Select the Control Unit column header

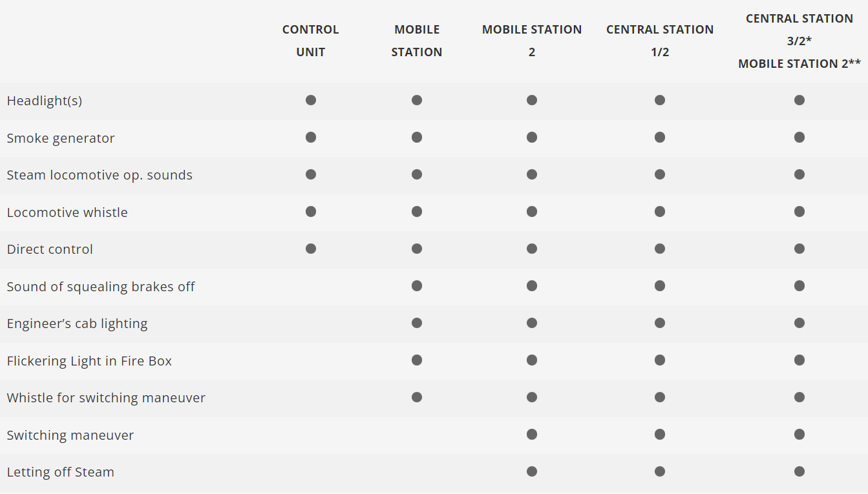coord(311,41)
